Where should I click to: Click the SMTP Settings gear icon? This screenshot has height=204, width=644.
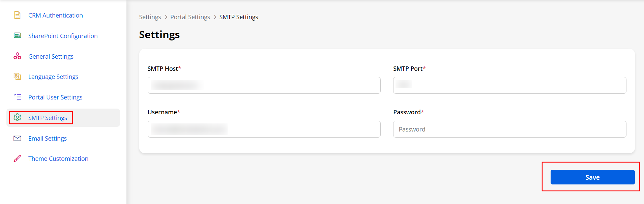[x=17, y=117]
